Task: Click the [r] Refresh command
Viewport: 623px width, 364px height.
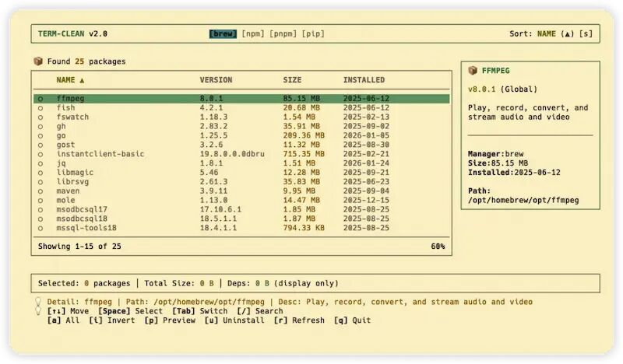Action: tap(299, 320)
